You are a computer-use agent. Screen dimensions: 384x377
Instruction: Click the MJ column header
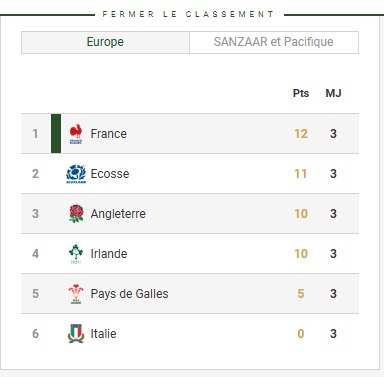(x=333, y=93)
